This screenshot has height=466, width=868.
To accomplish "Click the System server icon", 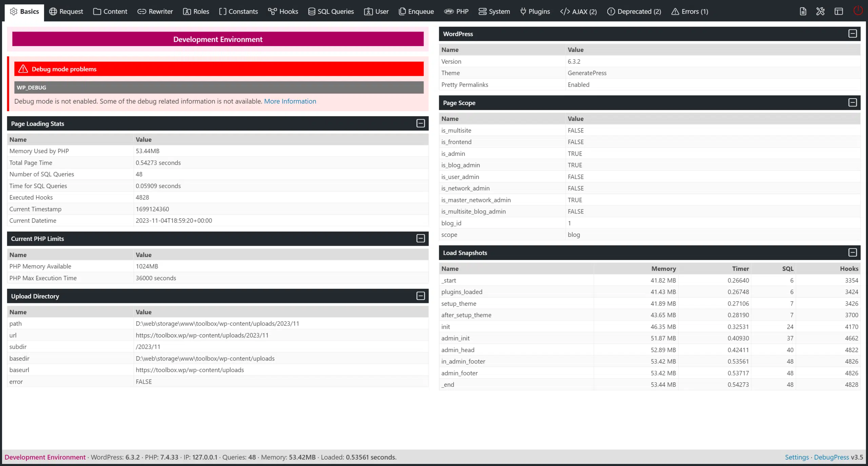I will (482, 12).
